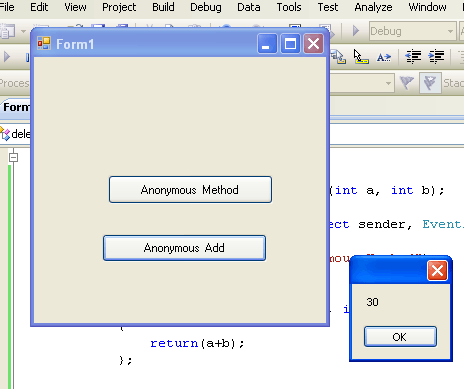Open the File menu
This screenshot has width=464, height=389.
pyautogui.click(x=7, y=7)
